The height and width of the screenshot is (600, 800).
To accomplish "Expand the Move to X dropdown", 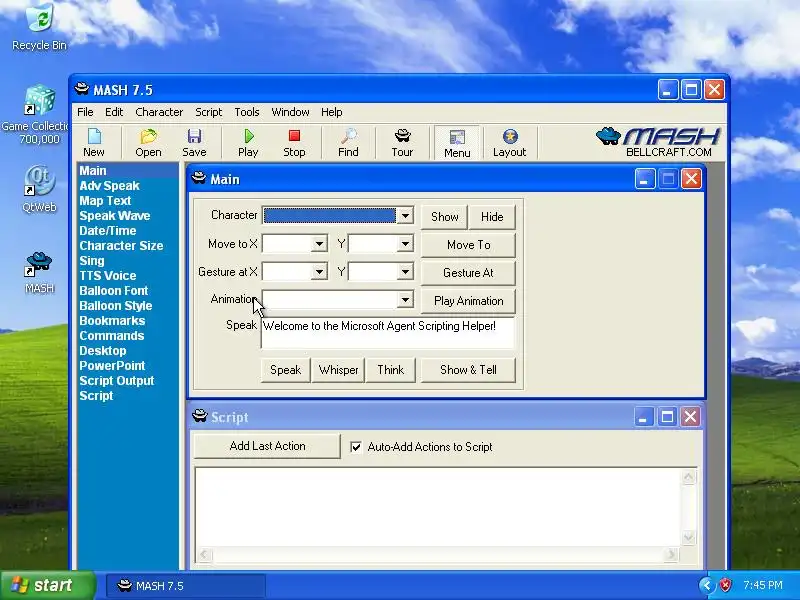I will point(319,244).
